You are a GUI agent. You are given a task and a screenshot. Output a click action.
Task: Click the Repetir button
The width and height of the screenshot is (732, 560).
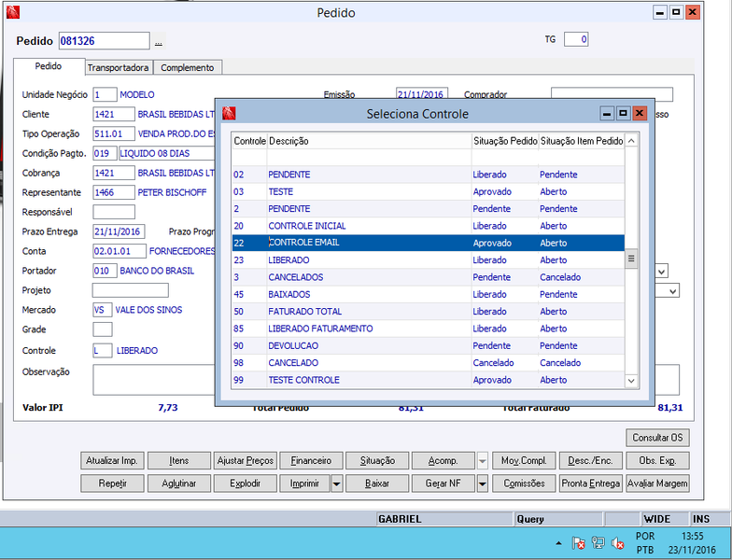(x=112, y=483)
